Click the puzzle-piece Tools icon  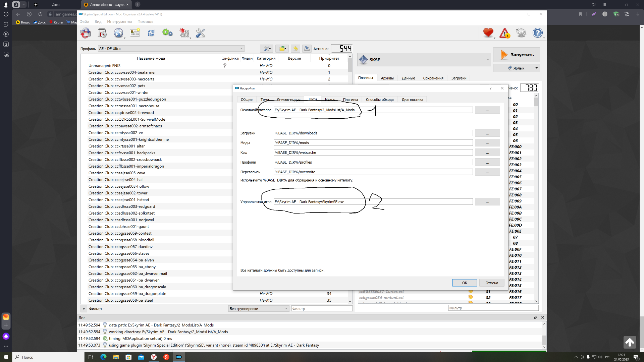[x=184, y=33]
